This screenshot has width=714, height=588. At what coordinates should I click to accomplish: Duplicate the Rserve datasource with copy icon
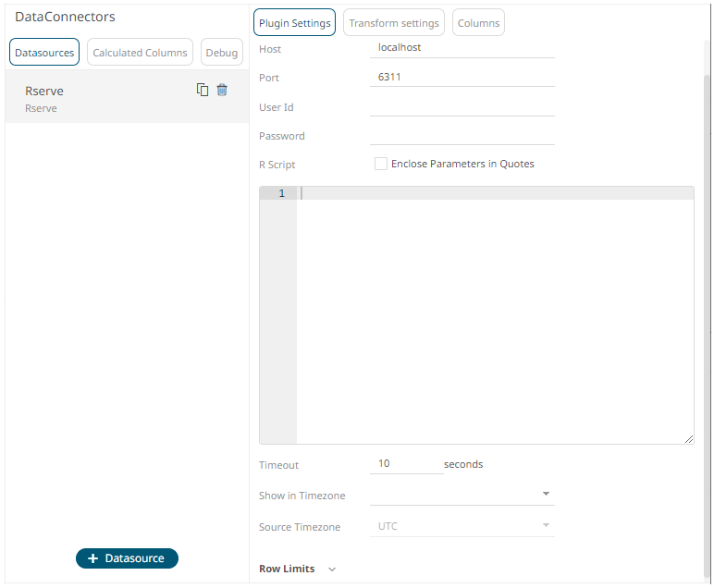click(x=203, y=90)
